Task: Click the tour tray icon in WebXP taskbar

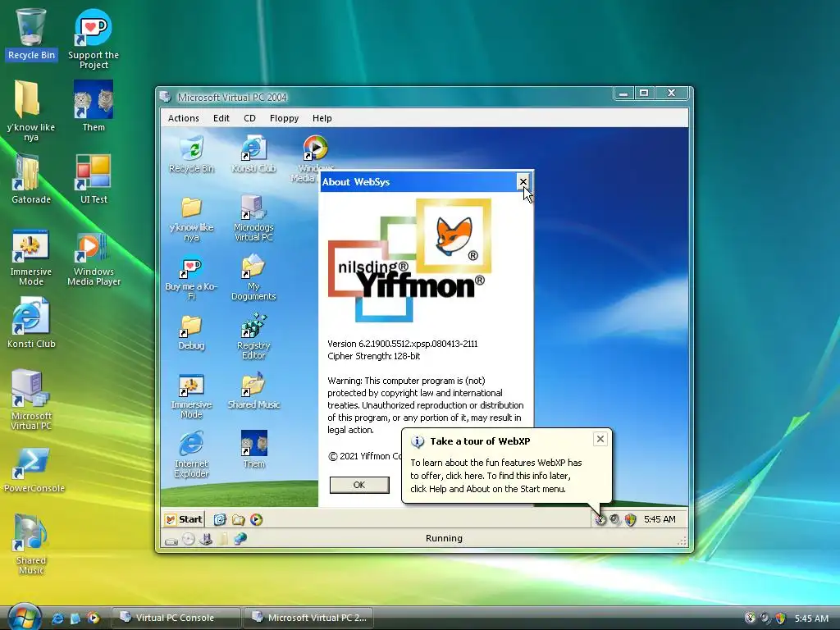Action: point(600,519)
